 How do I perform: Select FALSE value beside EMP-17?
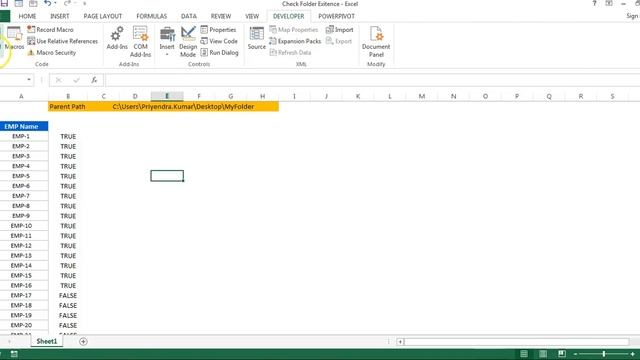tap(68, 296)
